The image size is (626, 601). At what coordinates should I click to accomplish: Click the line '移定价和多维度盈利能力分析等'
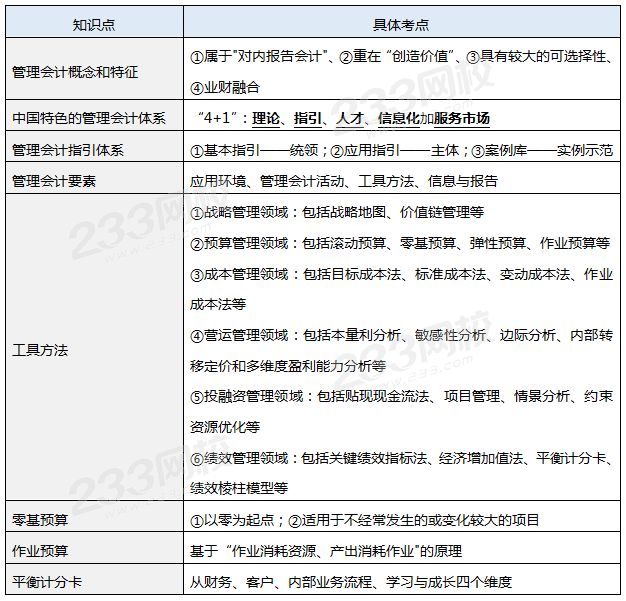point(288,366)
